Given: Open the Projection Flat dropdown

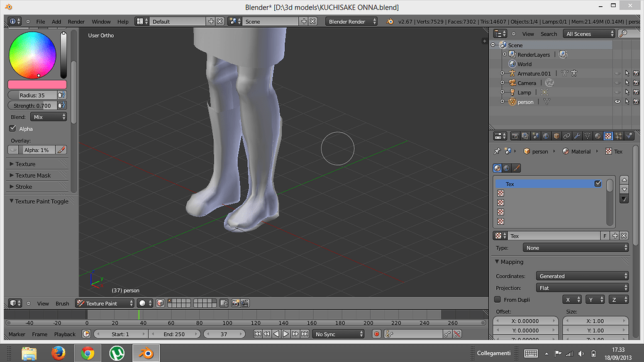Looking at the screenshot, I should [x=582, y=288].
